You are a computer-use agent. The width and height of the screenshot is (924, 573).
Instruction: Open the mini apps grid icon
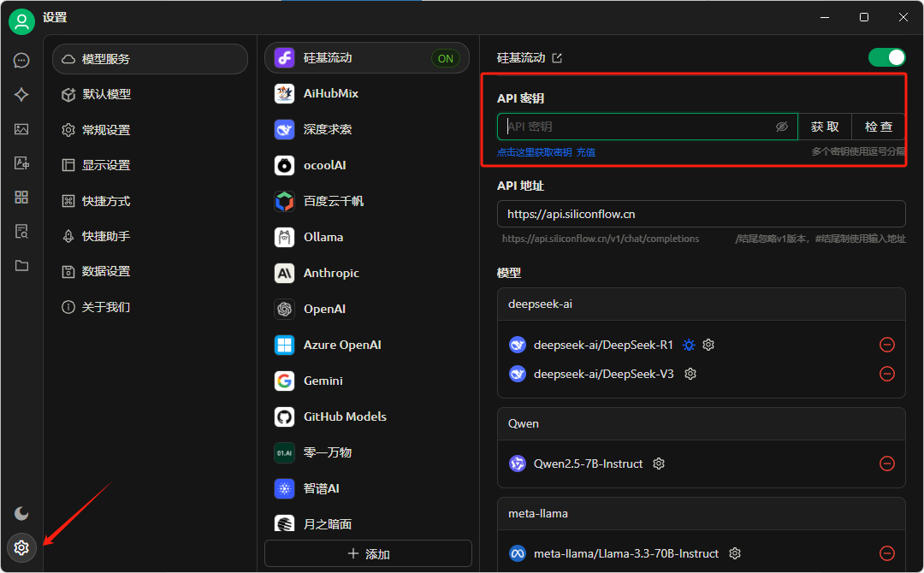pyautogui.click(x=21, y=198)
